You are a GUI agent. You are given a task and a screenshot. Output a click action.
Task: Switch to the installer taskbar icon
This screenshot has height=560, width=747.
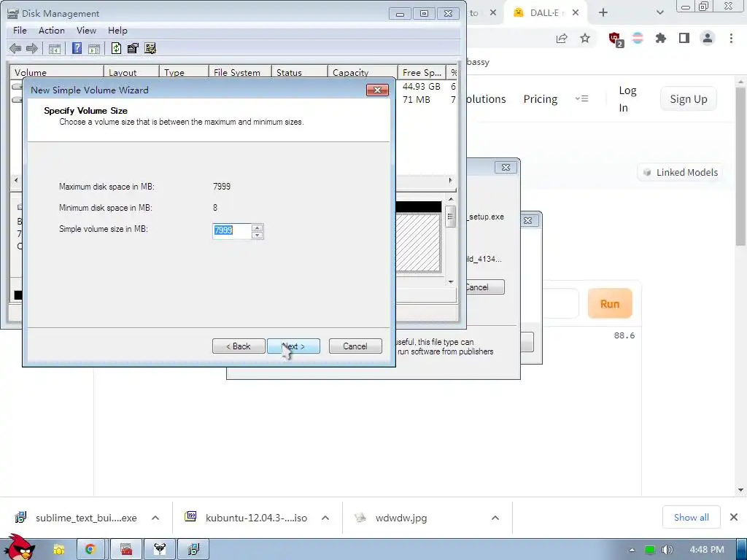click(193, 550)
